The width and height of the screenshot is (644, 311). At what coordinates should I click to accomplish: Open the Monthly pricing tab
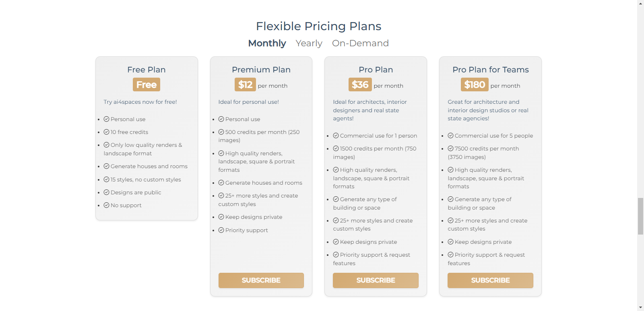coord(267,43)
